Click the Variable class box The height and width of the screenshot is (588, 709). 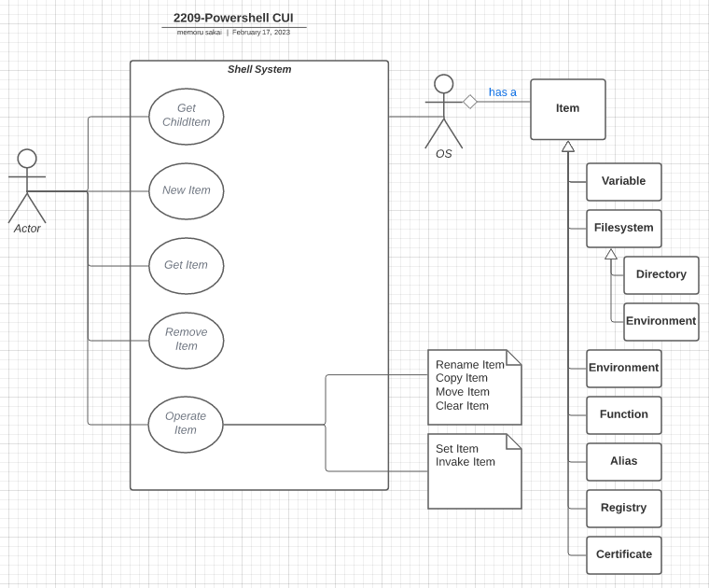[624, 182]
